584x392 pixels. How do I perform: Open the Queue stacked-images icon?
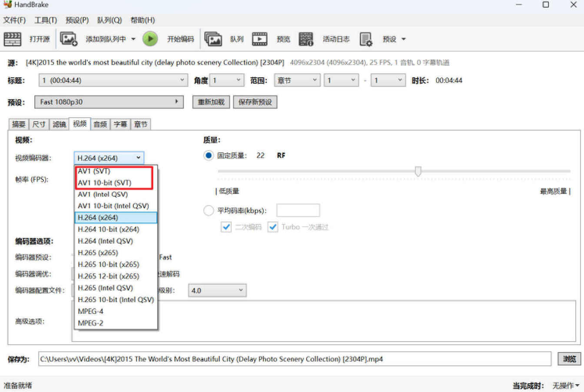(x=213, y=39)
